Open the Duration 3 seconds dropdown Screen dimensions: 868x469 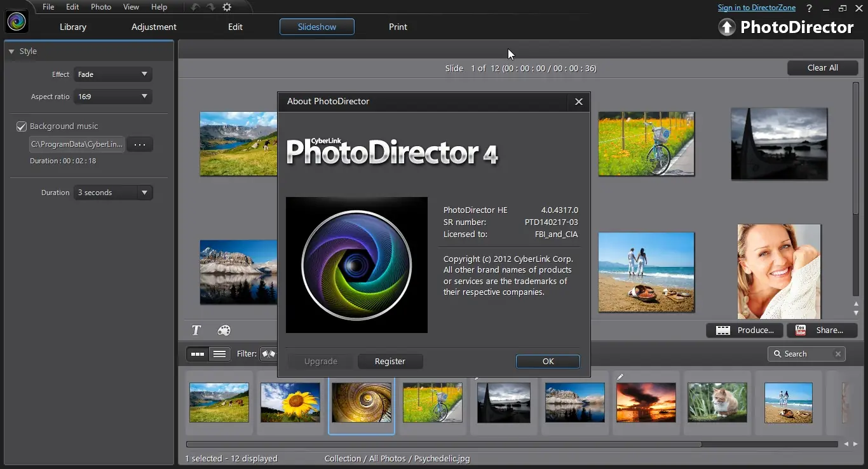click(112, 193)
